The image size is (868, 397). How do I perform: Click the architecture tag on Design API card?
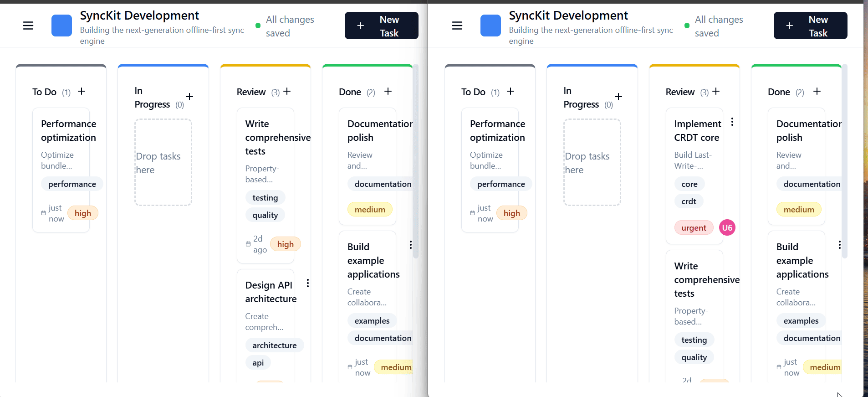coord(274,345)
